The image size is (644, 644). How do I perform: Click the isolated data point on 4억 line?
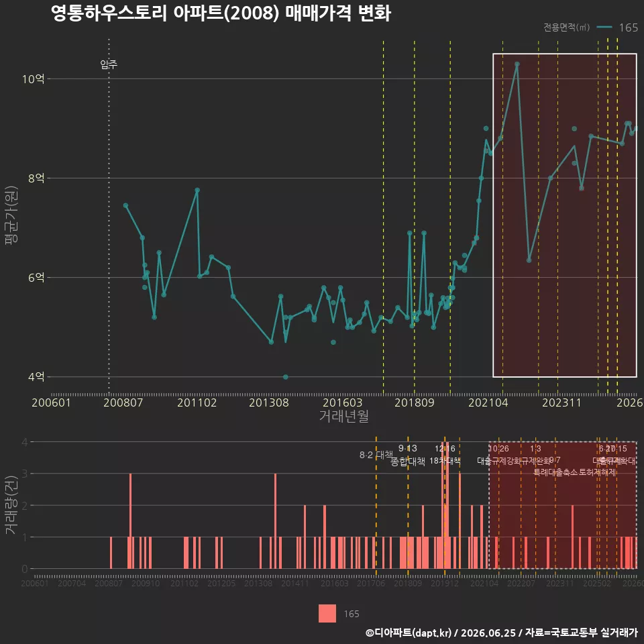coord(286,377)
